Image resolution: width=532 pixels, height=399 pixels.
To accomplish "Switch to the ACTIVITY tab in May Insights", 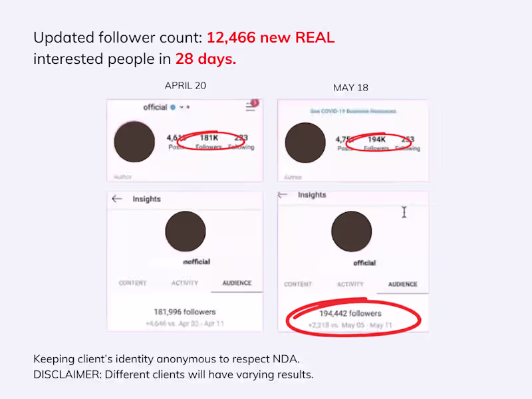I will click(350, 285).
